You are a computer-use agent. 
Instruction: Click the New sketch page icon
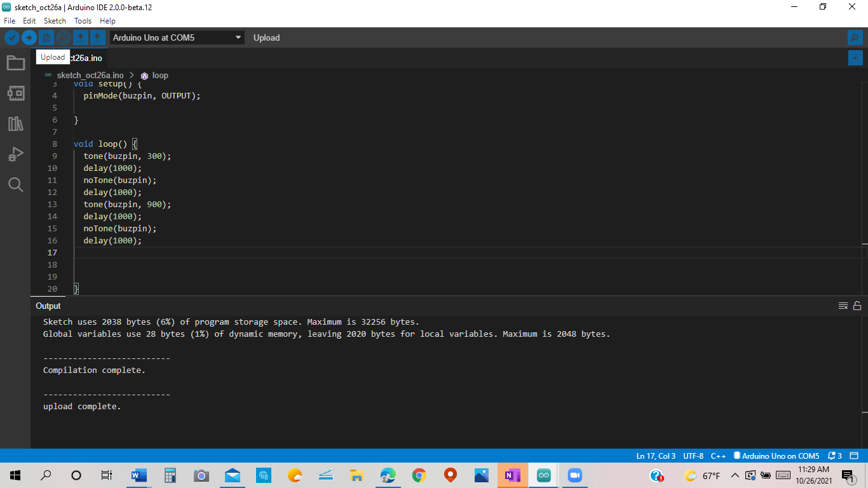click(46, 37)
